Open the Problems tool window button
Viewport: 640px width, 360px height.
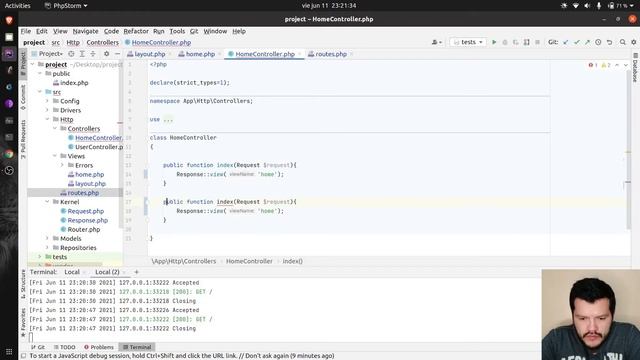99,347
